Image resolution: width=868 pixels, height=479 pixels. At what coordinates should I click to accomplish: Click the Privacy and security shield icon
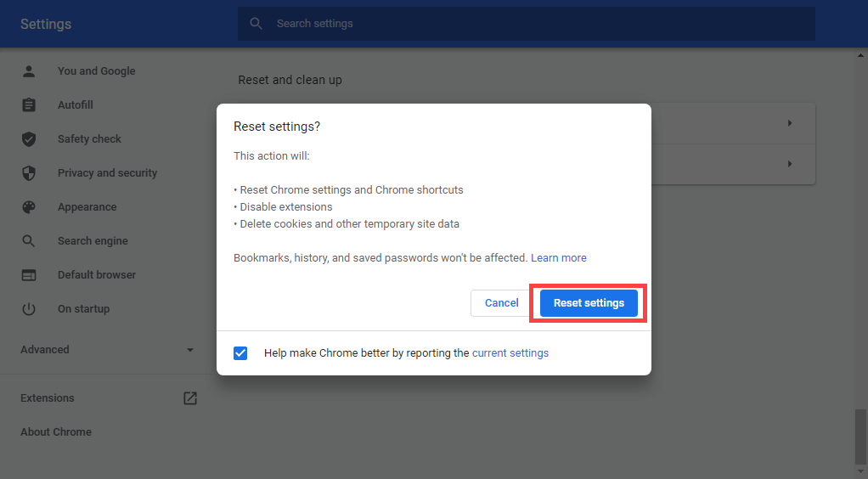pos(29,173)
